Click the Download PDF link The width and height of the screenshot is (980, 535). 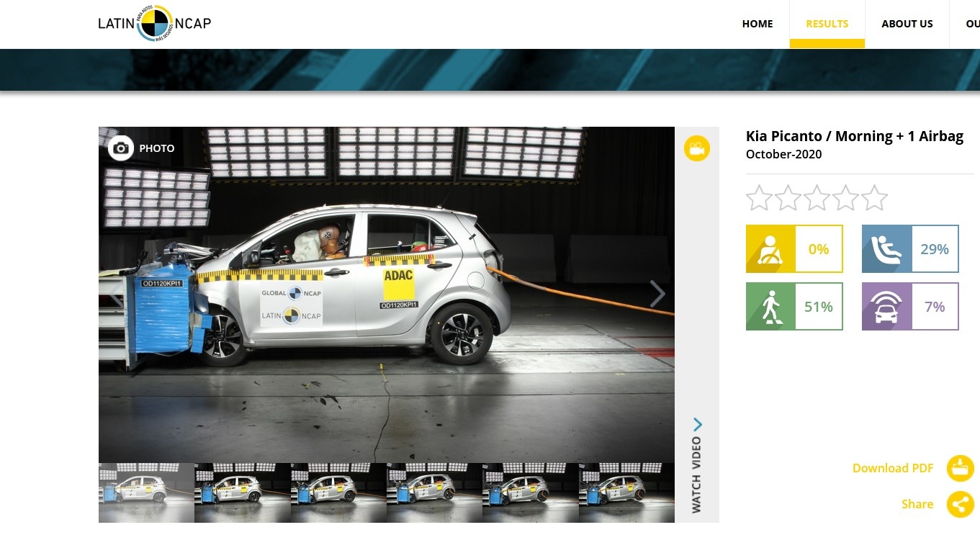point(892,468)
